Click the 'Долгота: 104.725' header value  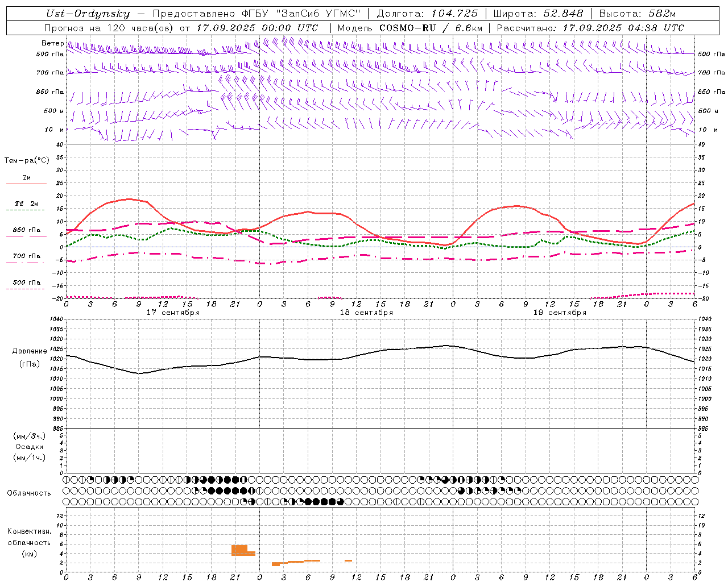point(427,14)
